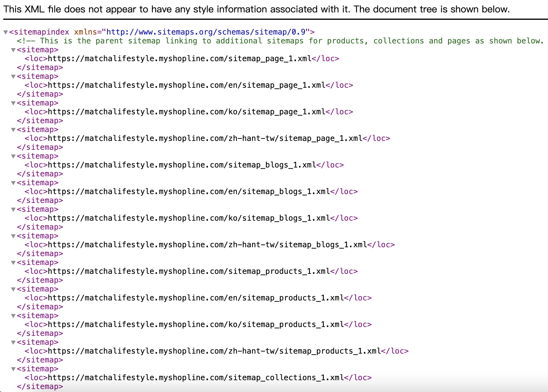Click the ko/sitemap_blogs_1.xml URL text
The width and height of the screenshot is (548, 392).
point(189,218)
